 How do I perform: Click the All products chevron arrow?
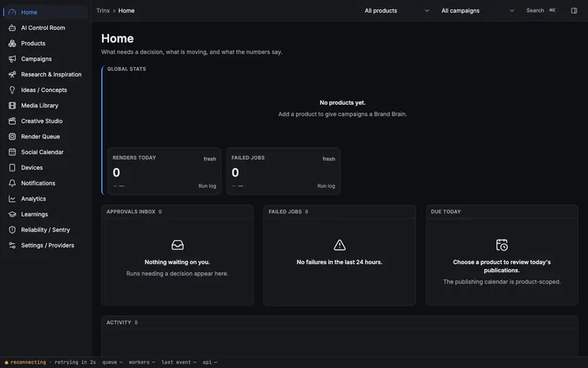(427, 10)
